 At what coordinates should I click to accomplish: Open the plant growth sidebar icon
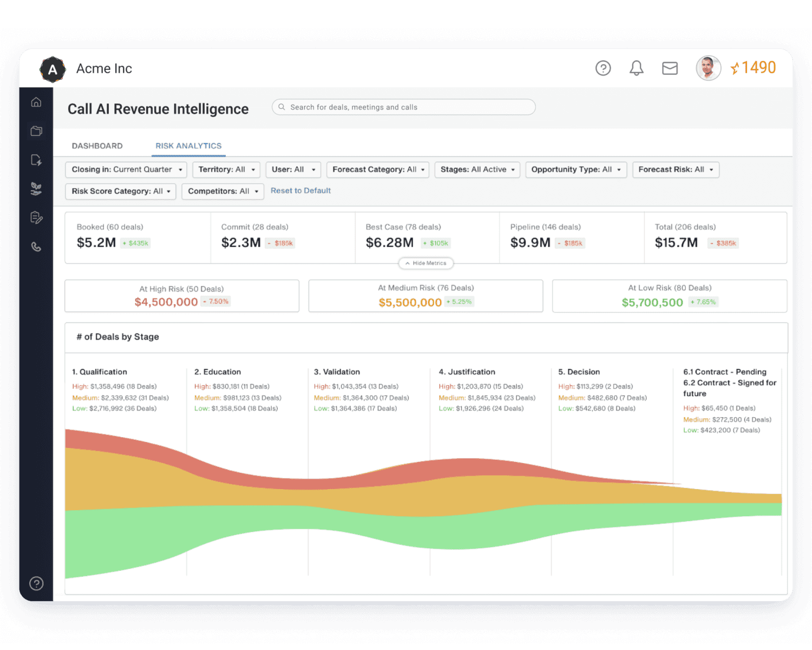coord(36,189)
